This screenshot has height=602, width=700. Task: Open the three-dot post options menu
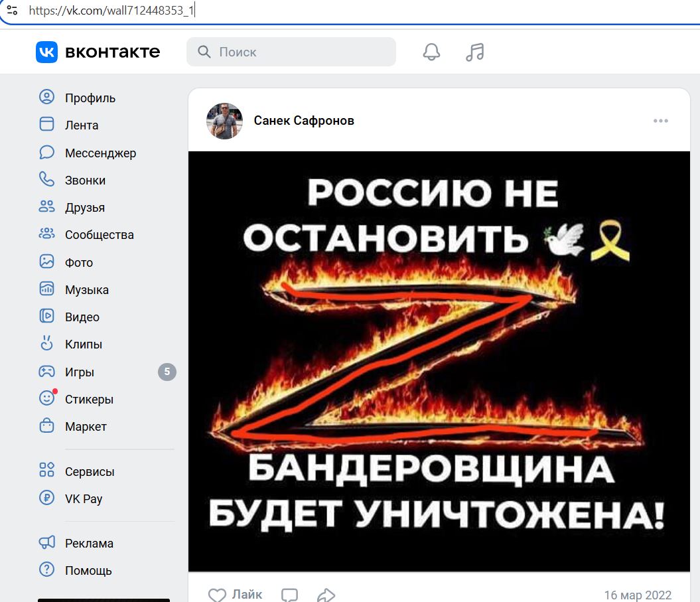[x=660, y=121]
